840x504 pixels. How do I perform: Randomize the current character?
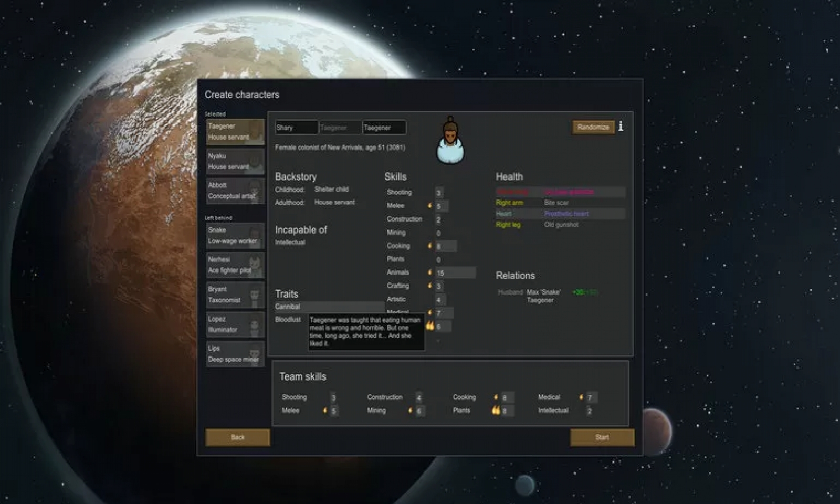point(593,127)
